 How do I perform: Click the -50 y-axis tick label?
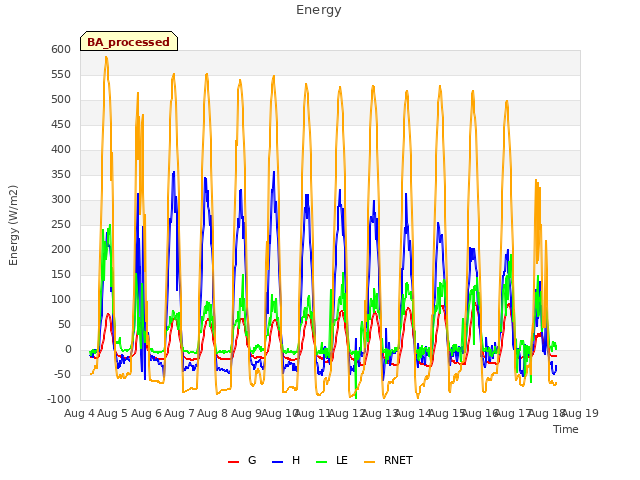(62, 375)
